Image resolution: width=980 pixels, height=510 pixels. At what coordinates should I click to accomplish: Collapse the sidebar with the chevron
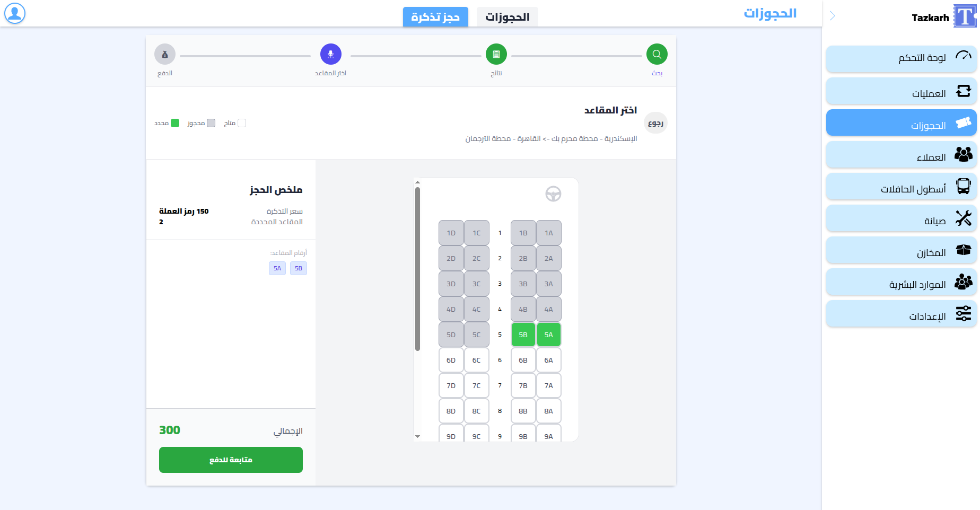click(833, 16)
